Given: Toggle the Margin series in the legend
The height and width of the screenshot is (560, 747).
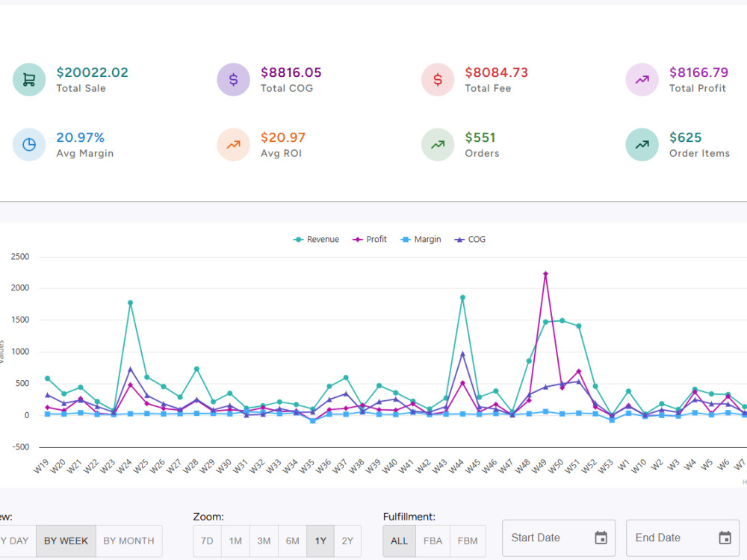Looking at the screenshot, I should [x=421, y=240].
